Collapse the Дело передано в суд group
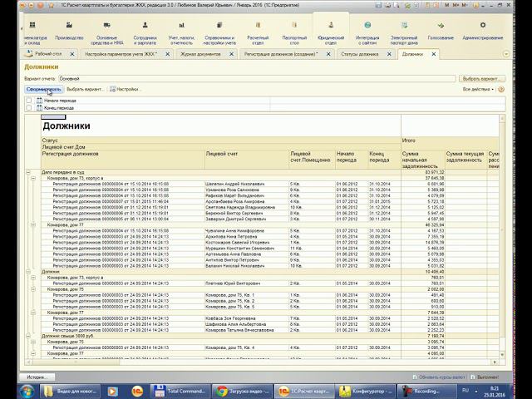Screen dimensions: 532x399 point(30,172)
